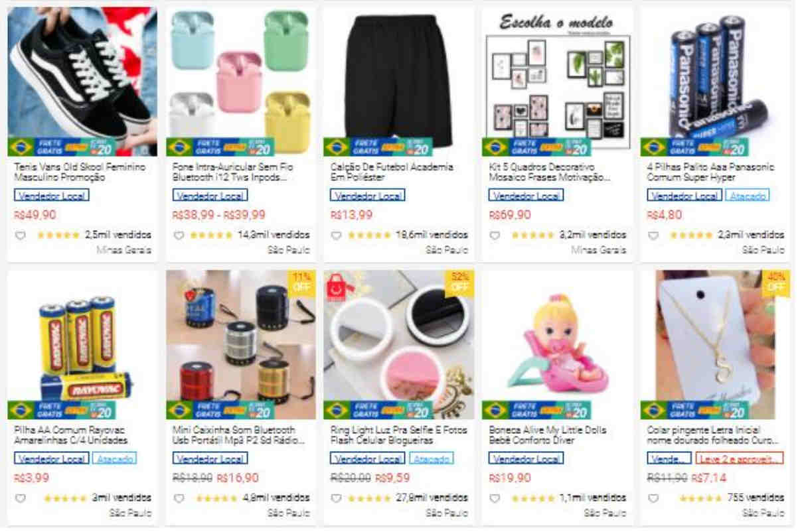Click heart icon on Pilha AA Rayovac

pyautogui.click(x=20, y=498)
